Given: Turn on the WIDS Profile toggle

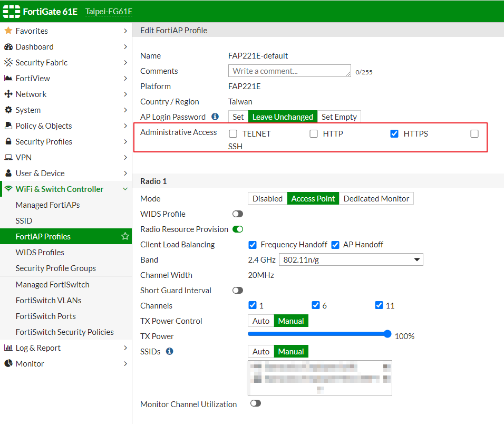Looking at the screenshot, I should [238, 214].
